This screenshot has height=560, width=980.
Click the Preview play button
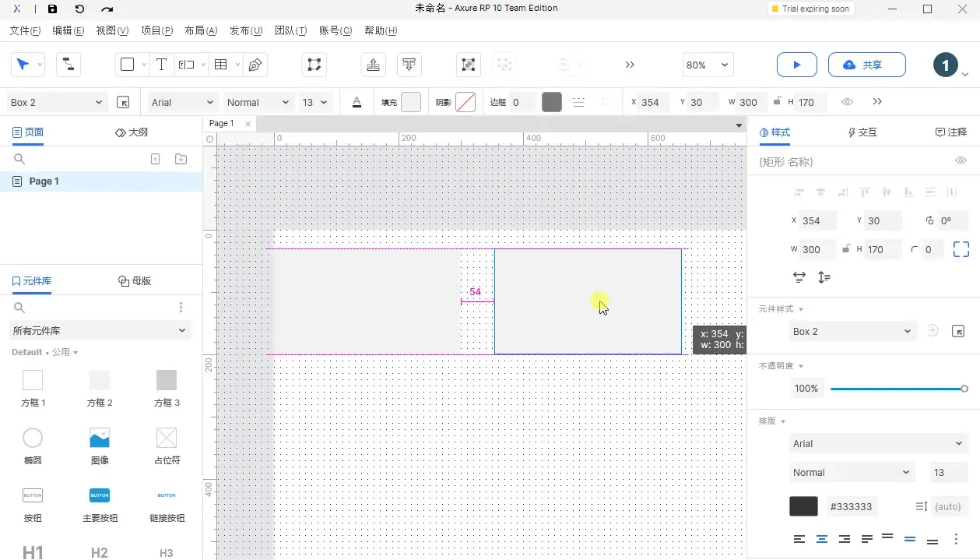click(x=796, y=65)
